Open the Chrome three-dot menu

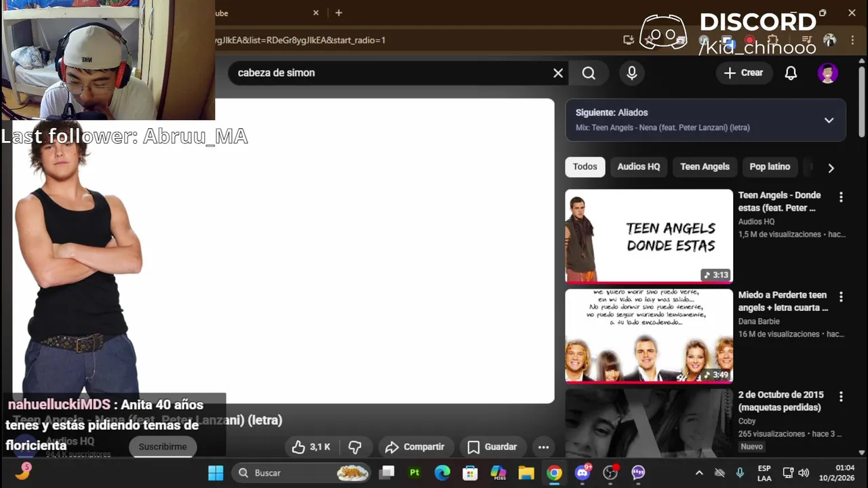point(852,40)
